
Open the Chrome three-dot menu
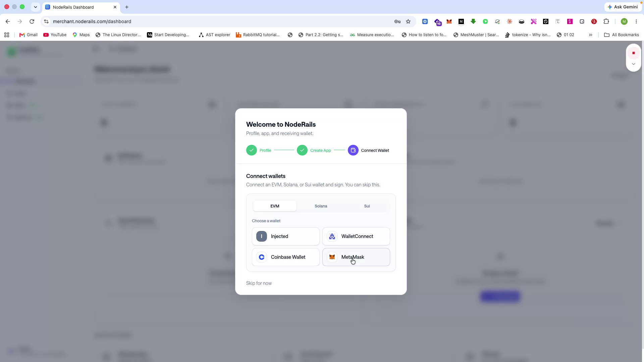[636, 21]
